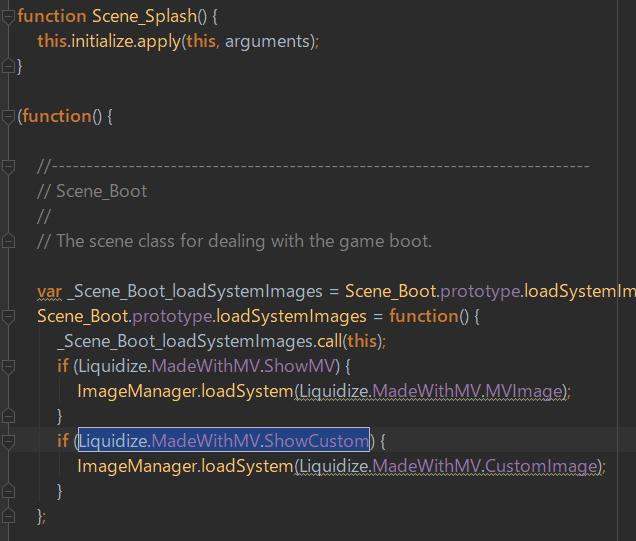Fold the Scene_Boot comment block start marker
Screen dimensions: 636x541
[x=8, y=167]
